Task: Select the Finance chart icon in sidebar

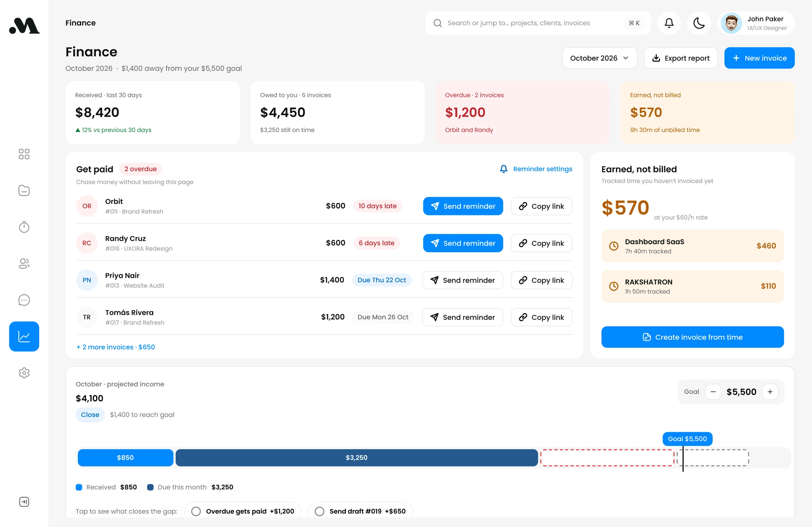Action: pyautogui.click(x=24, y=336)
